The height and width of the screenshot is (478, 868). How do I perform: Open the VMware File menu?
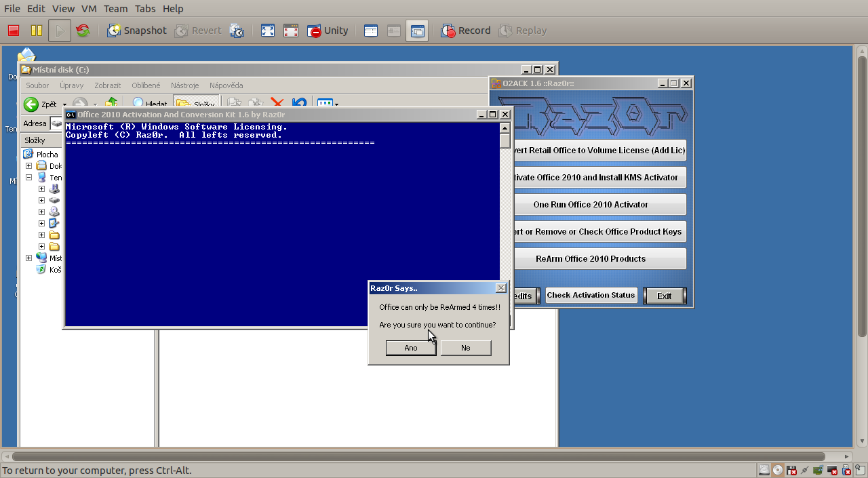click(x=12, y=9)
